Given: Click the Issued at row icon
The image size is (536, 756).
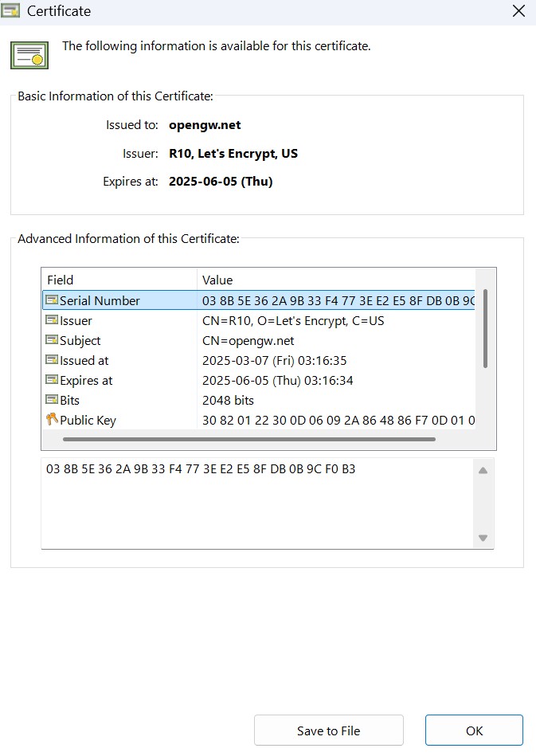Looking at the screenshot, I should [52, 360].
